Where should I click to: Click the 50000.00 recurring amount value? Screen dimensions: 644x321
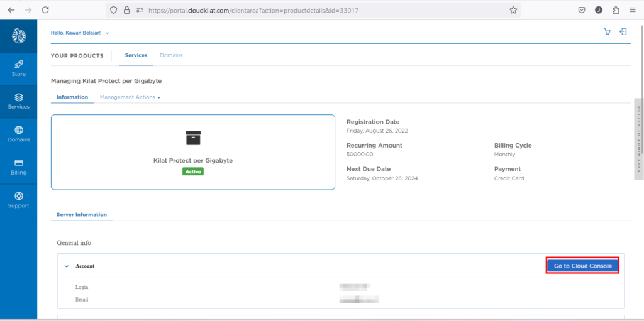(360, 155)
